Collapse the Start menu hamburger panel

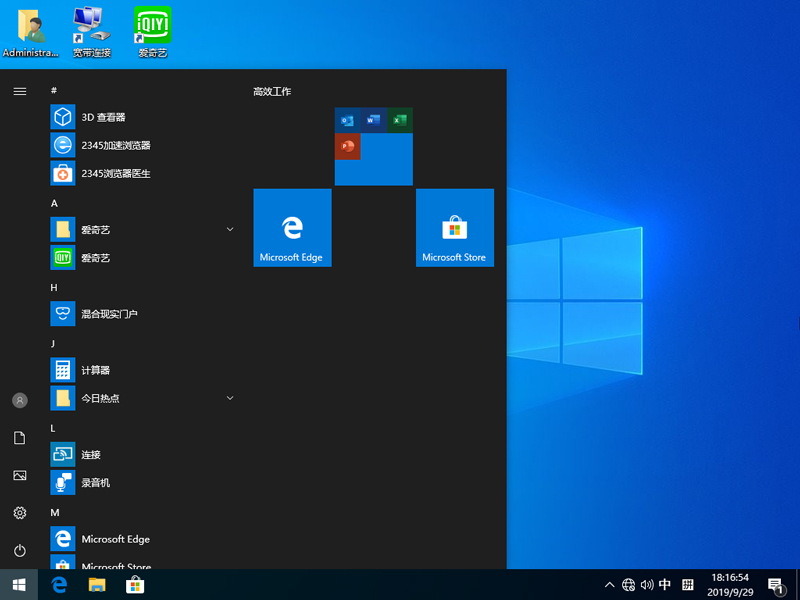19,91
